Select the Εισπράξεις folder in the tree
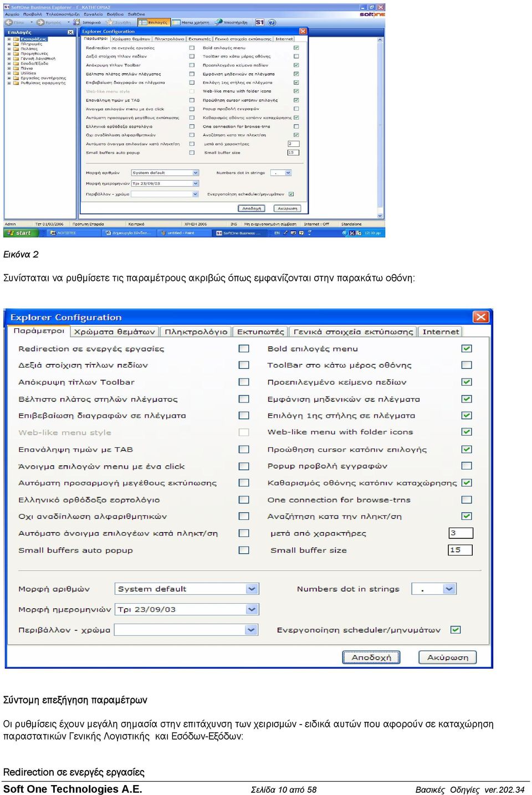Image resolution: width=532 pixels, height=795 pixels. pos(33,39)
